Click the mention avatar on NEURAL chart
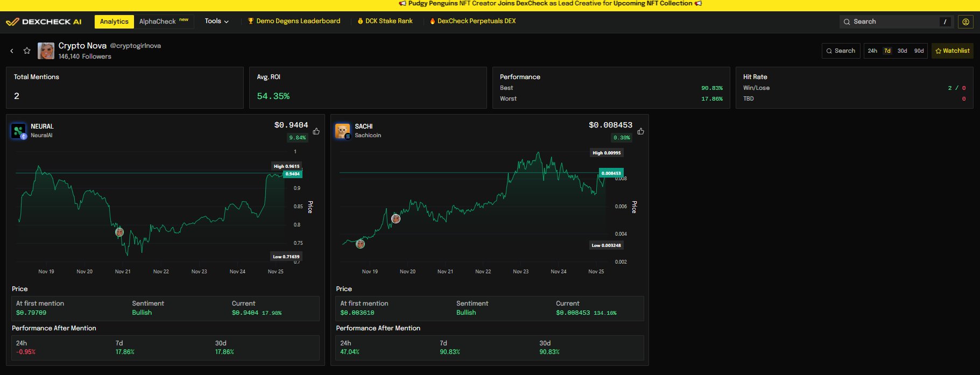980x375 pixels. point(119,232)
